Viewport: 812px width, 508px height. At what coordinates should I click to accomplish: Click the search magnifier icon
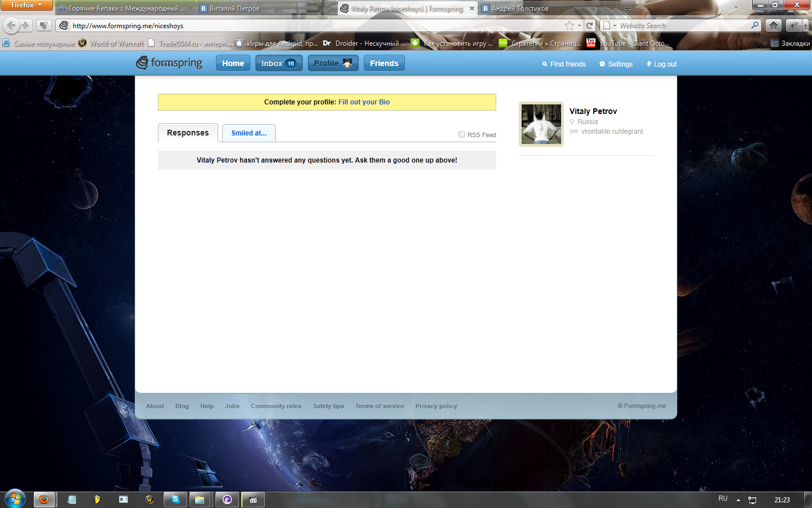tap(755, 25)
